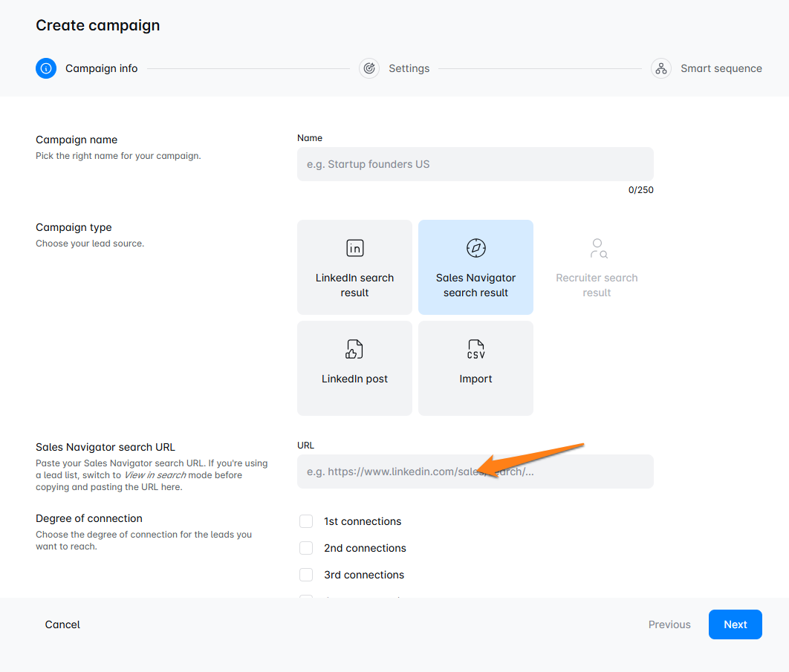This screenshot has height=672, width=789.
Task: Click the Settings step target icon
Action: (x=369, y=68)
